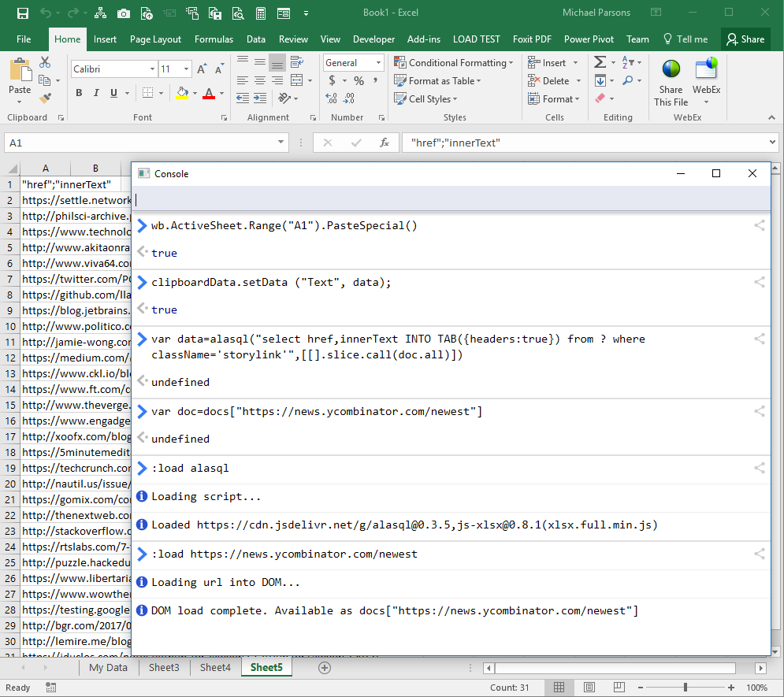Toggle bold formatting
This screenshot has height=697, width=784.
pos(78,93)
